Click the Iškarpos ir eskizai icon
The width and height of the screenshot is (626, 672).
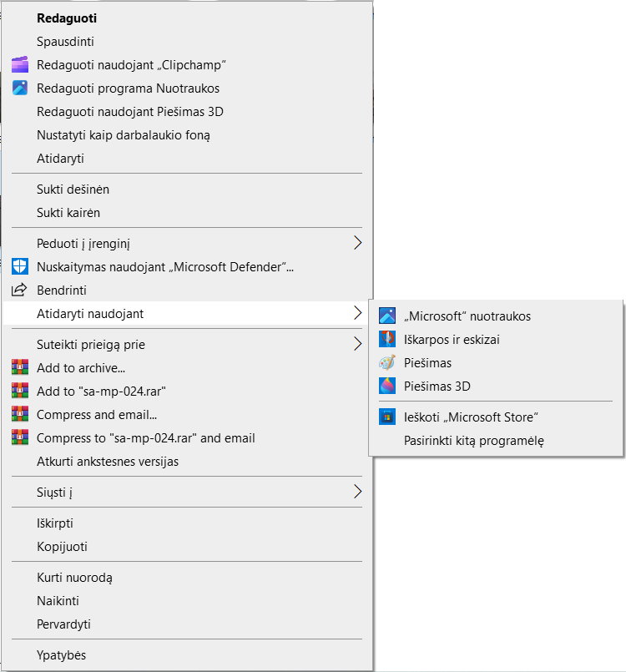(x=387, y=340)
